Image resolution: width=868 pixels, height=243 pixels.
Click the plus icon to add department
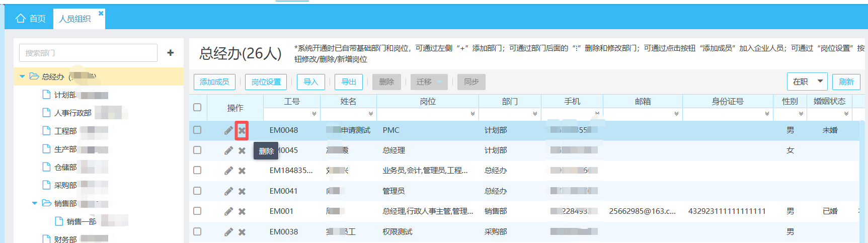click(171, 52)
